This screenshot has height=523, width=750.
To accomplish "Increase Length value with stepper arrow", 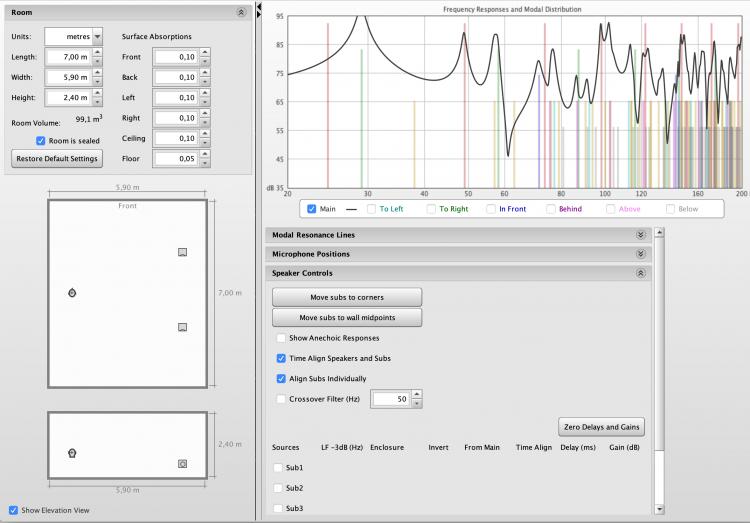I will click(97, 53).
